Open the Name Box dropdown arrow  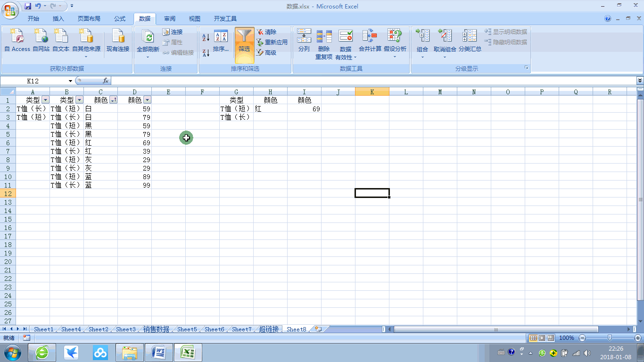coord(70,81)
